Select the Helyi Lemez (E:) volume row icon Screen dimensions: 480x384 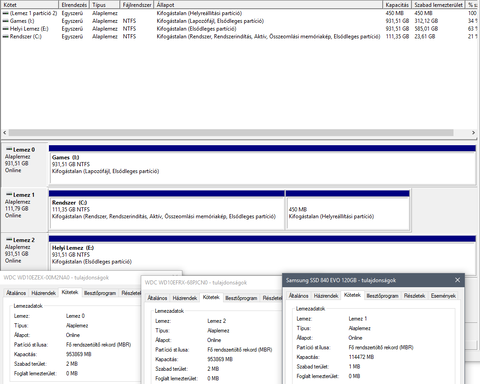coord(5,29)
